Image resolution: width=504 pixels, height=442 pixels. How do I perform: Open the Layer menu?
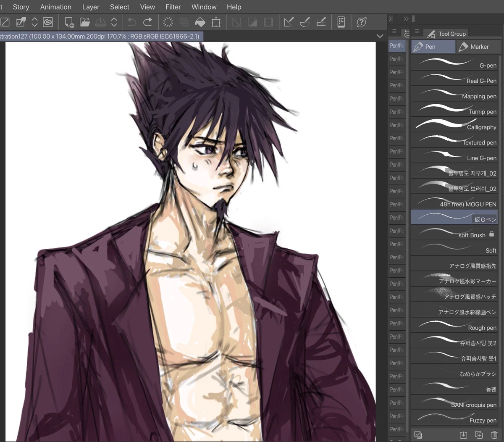(91, 7)
